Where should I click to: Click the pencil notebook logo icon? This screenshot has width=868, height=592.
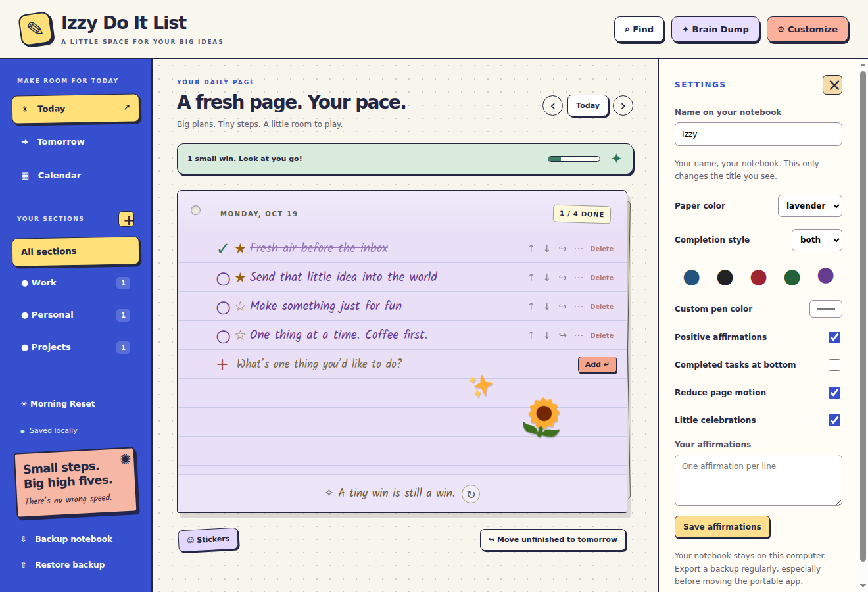(x=36, y=30)
